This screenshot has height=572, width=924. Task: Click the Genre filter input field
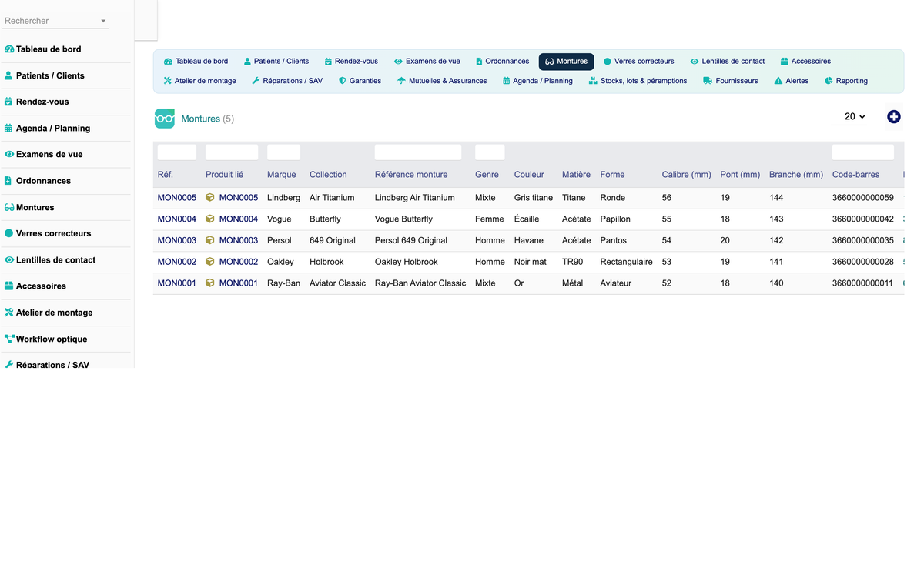[490, 152]
